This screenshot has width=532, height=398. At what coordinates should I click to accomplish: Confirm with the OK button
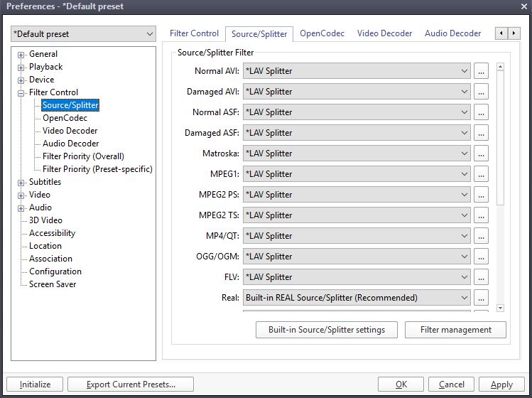click(x=401, y=384)
